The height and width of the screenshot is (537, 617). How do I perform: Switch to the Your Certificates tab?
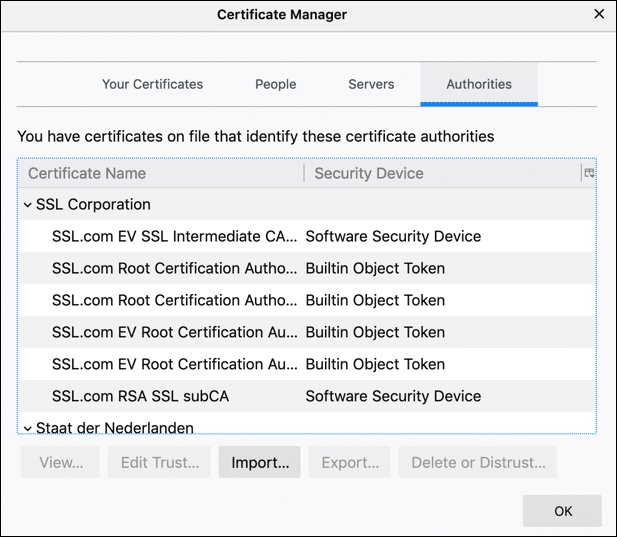pos(152,84)
